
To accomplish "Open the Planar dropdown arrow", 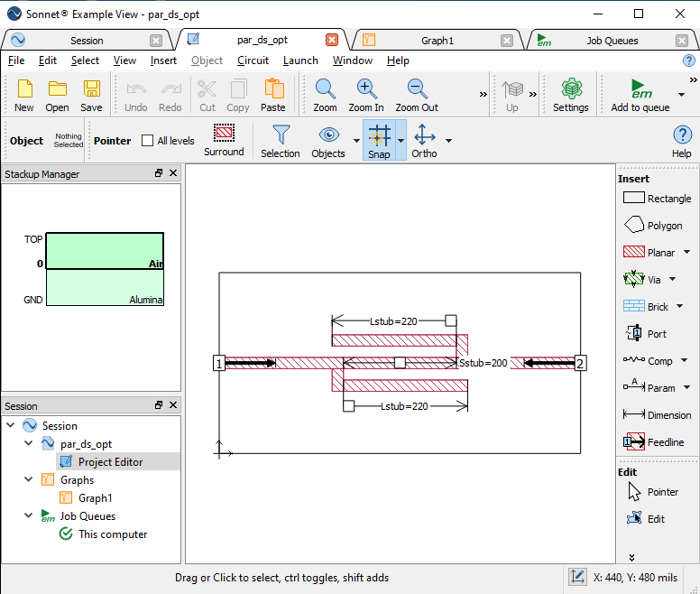I will pyautogui.click(x=686, y=253).
